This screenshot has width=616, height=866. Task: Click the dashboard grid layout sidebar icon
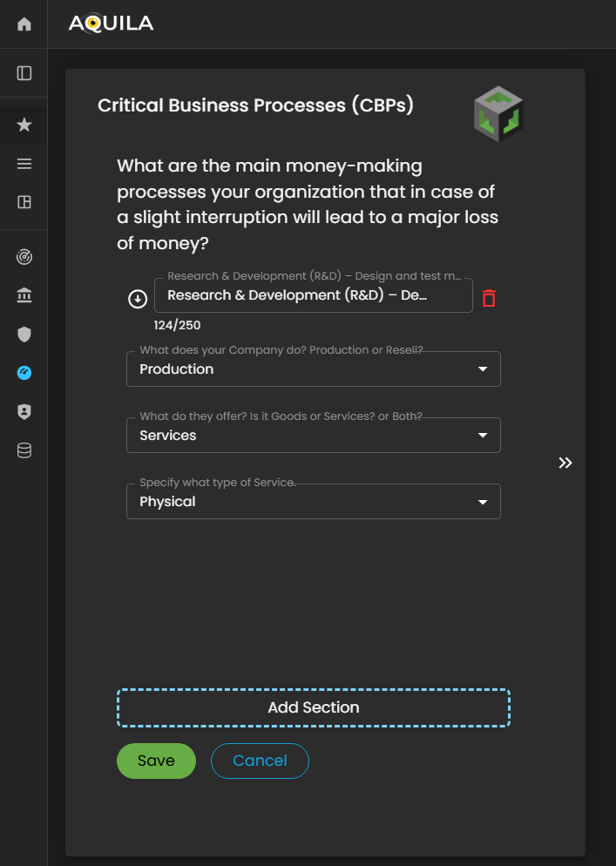[x=24, y=202]
